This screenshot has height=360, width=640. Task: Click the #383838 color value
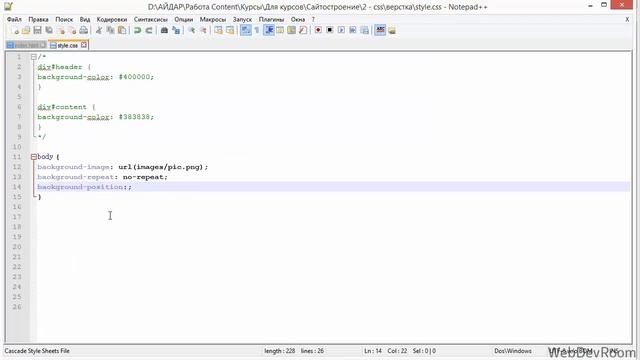134,117
